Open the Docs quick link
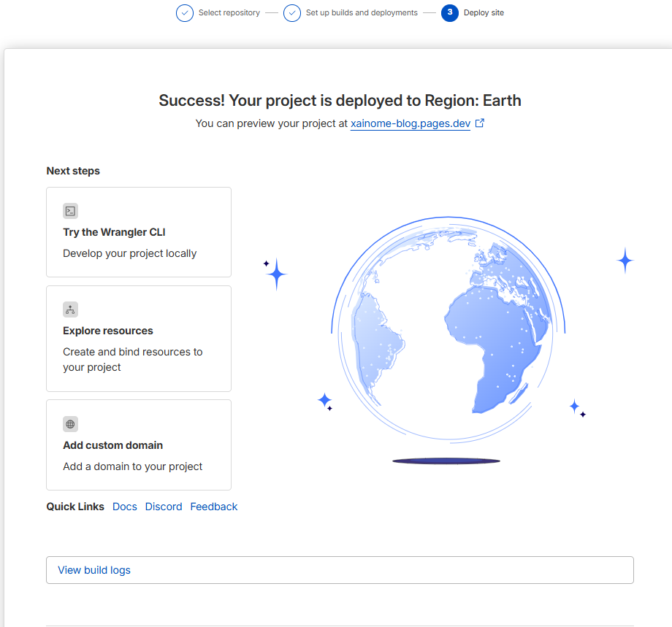This screenshot has width=672, height=627. (x=125, y=507)
